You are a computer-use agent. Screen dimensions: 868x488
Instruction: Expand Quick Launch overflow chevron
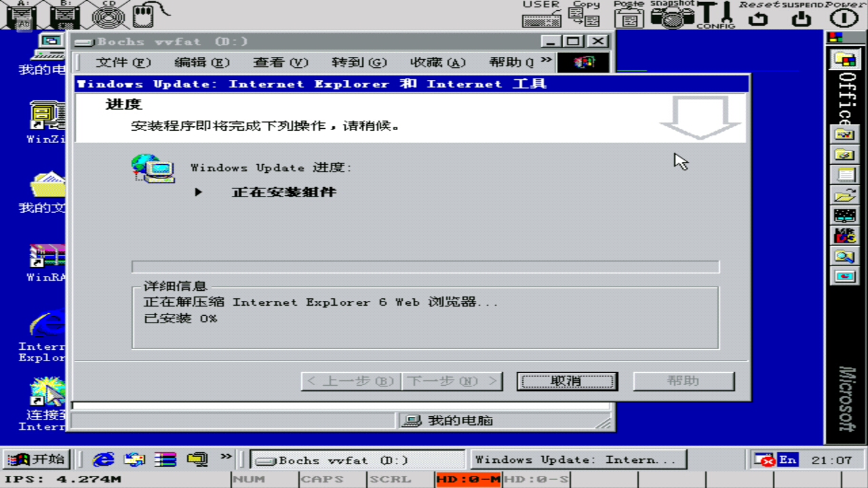coord(226,457)
